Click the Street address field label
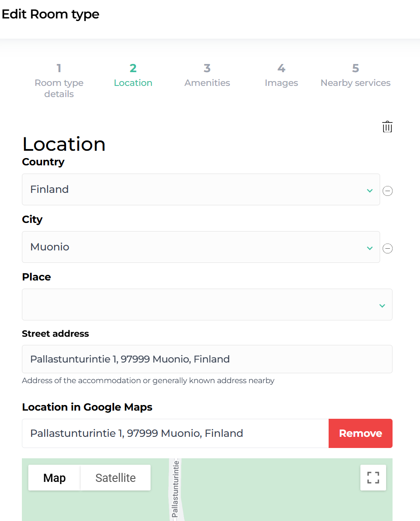Viewport: 420px width, 521px height. coord(55,334)
